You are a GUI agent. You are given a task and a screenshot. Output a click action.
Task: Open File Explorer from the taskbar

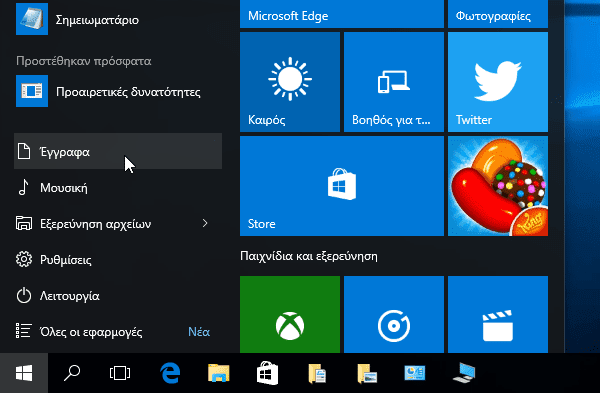point(218,373)
